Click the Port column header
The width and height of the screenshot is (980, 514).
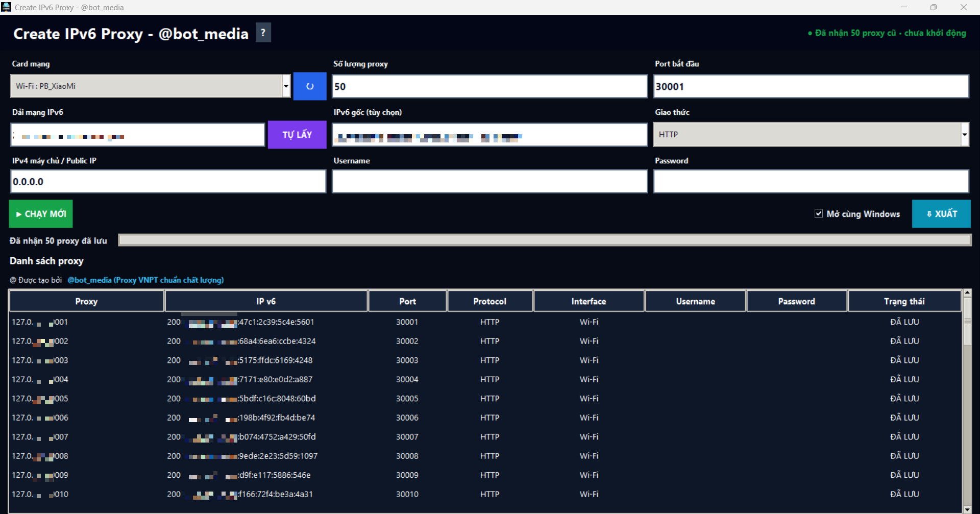point(407,302)
